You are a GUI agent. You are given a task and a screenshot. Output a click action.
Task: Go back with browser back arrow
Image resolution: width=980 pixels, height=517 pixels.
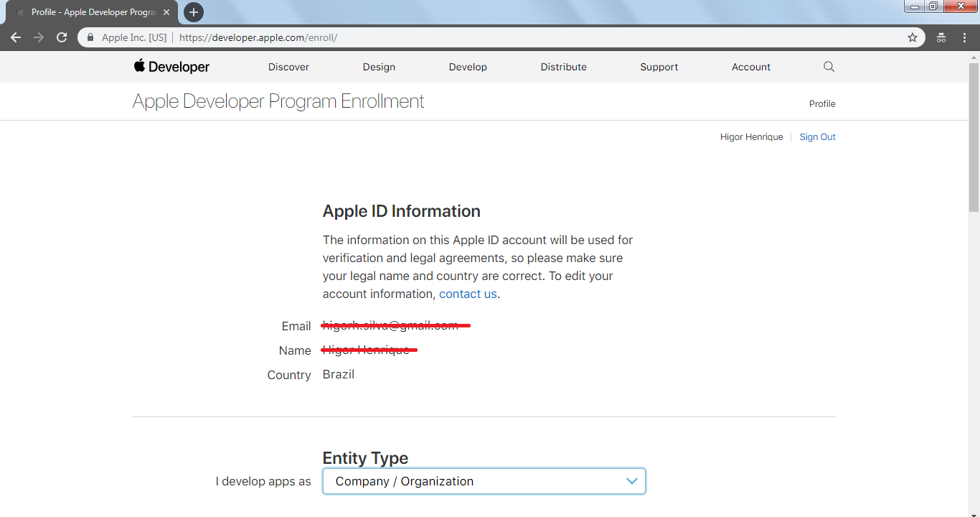point(16,37)
